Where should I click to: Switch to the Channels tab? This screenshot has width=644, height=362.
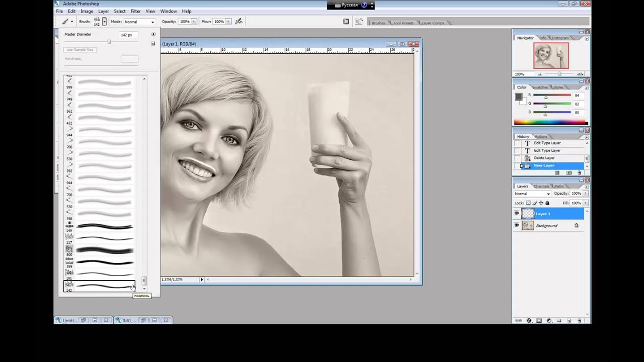tap(542, 186)
